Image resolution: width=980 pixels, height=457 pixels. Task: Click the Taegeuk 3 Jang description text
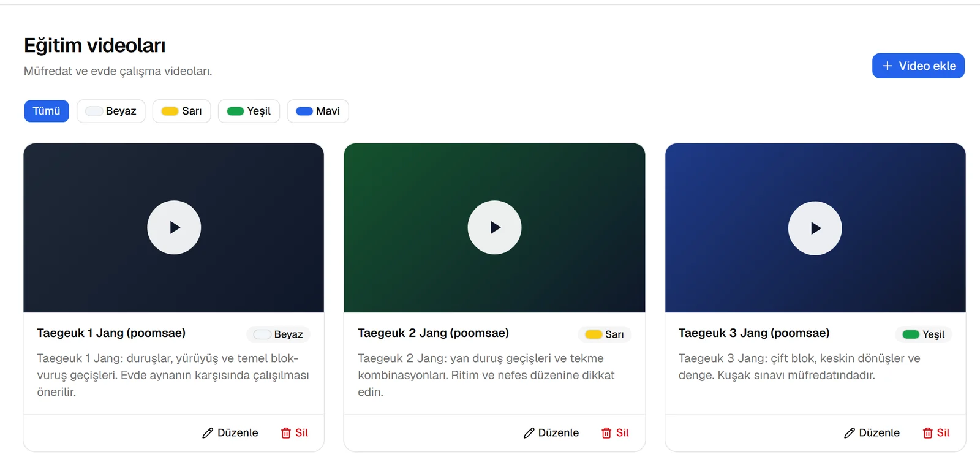[x=799, y=366]
